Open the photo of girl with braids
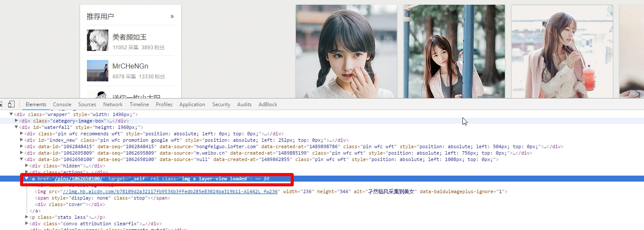The image size is (644, 230). (x=346, y=51)
